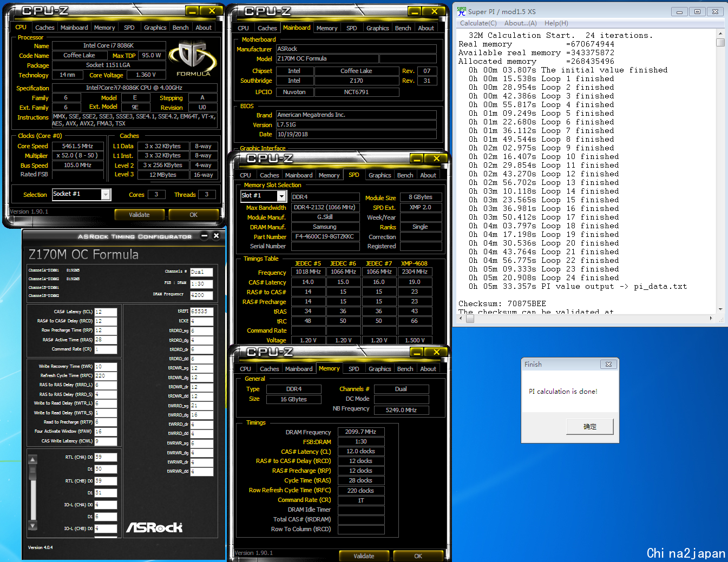Select CPU tab in Memory window

(x=245, y=369)
